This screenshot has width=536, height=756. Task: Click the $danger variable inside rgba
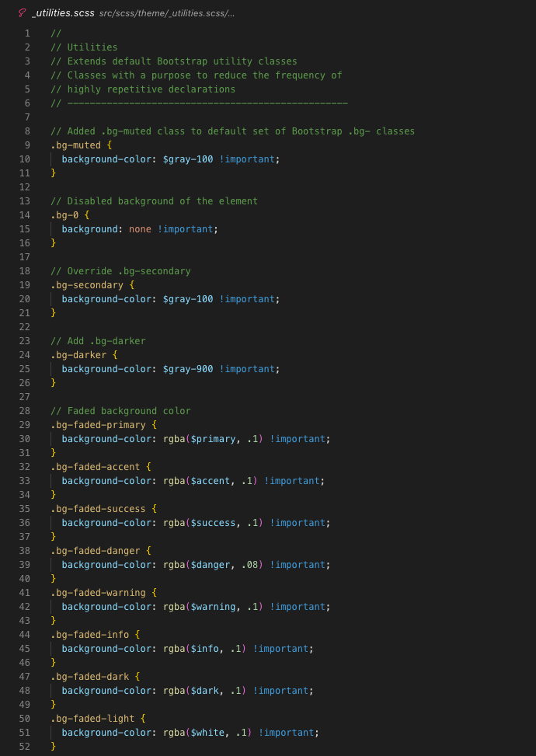click(211, 565)
